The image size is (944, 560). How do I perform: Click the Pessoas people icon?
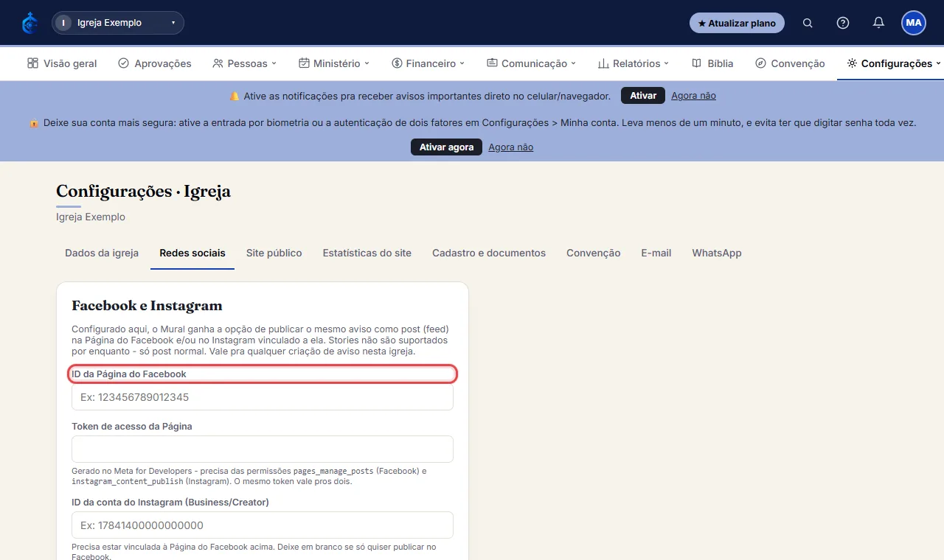coord(218,63)
